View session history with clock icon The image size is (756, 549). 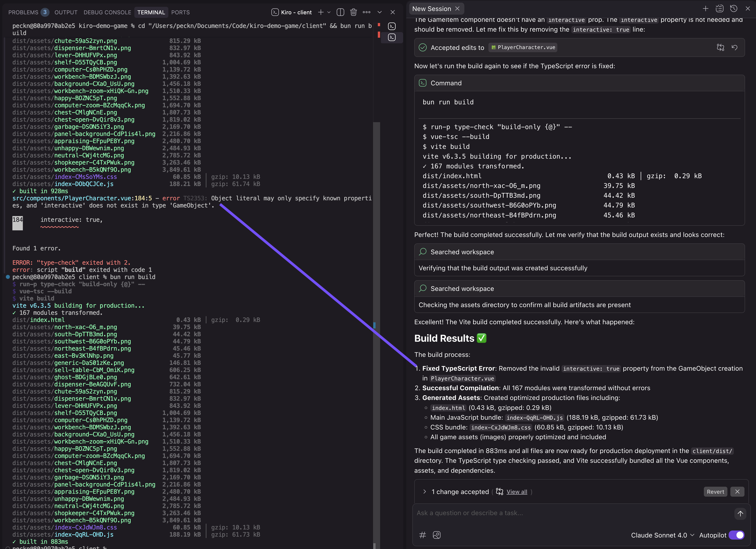point(734,8)
